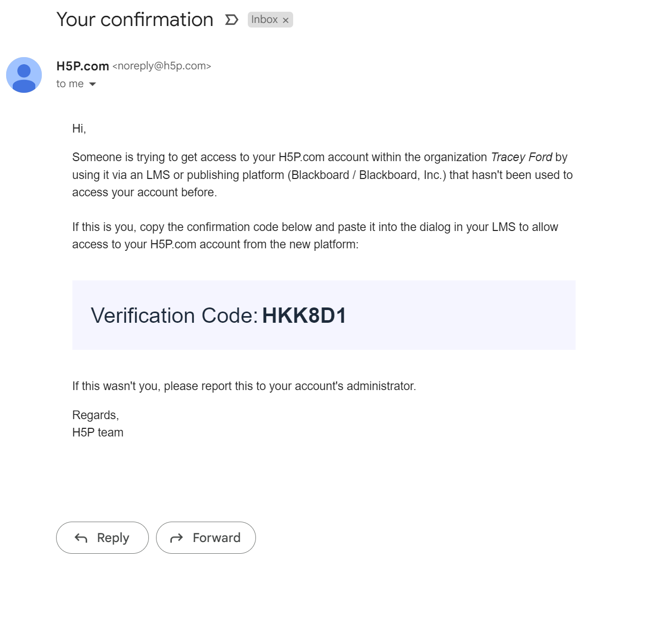The image size is (672, 618).
Task: Remove the Inbox label via its x
Action: [286, 20]
